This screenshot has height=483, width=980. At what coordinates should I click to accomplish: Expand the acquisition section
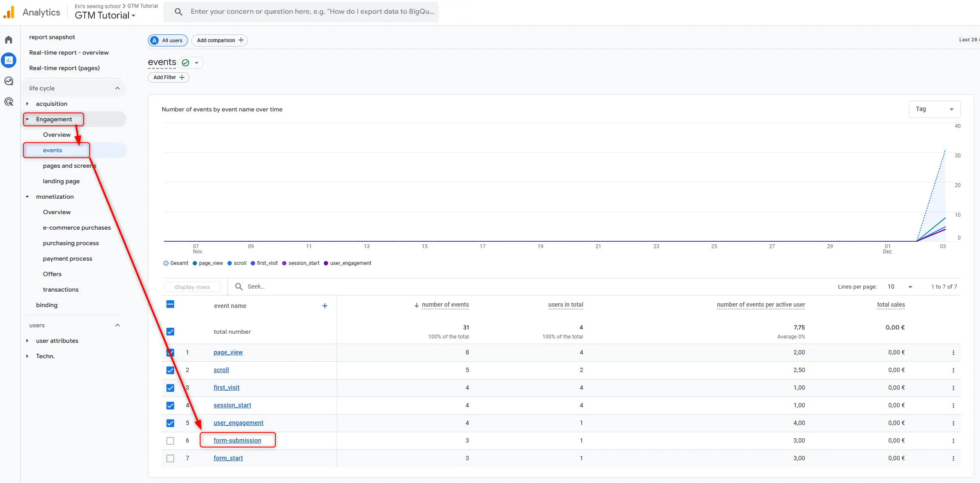[28, 104]
